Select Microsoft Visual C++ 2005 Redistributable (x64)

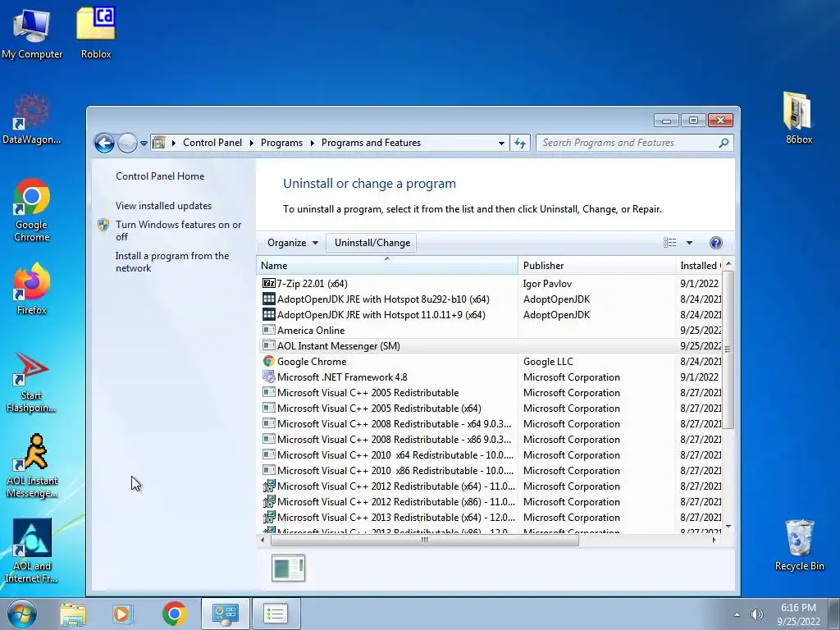[x=491, y=409]
